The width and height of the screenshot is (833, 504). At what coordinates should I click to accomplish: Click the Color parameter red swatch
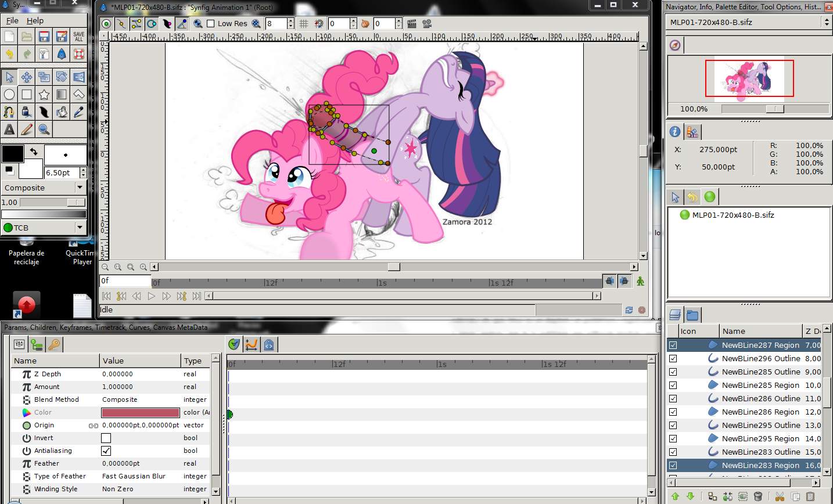pos(141,412)
